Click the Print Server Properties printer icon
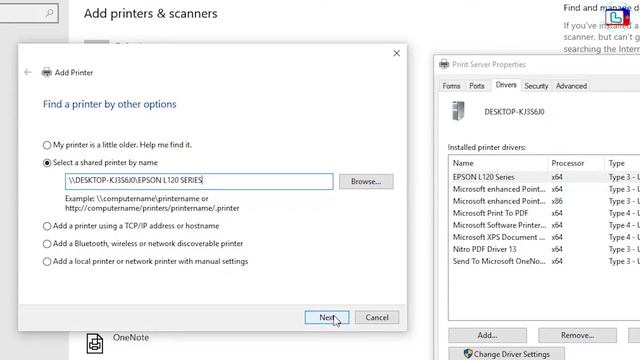This screenshot has width=640, height=360. coord(444,64)
